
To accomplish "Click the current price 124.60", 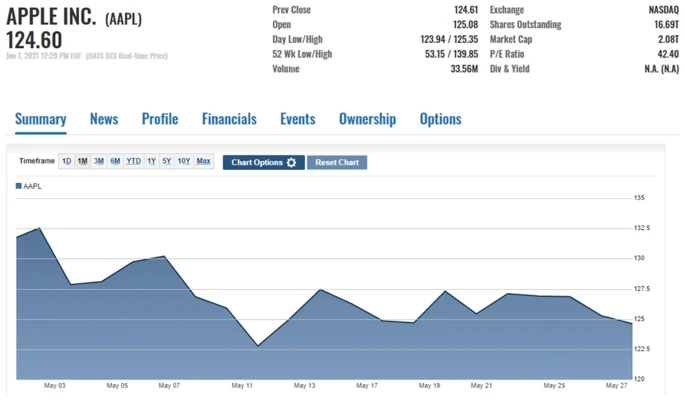I will (x=34, y=40).
